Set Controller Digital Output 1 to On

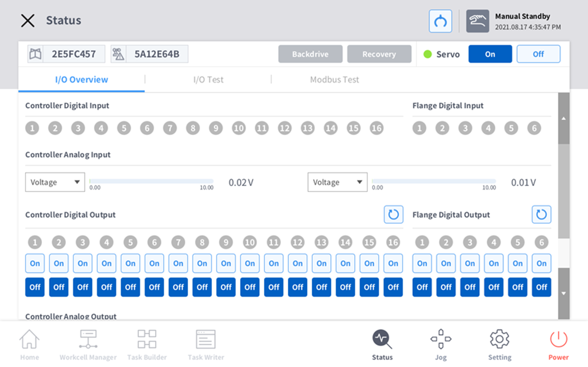(35, 263)
